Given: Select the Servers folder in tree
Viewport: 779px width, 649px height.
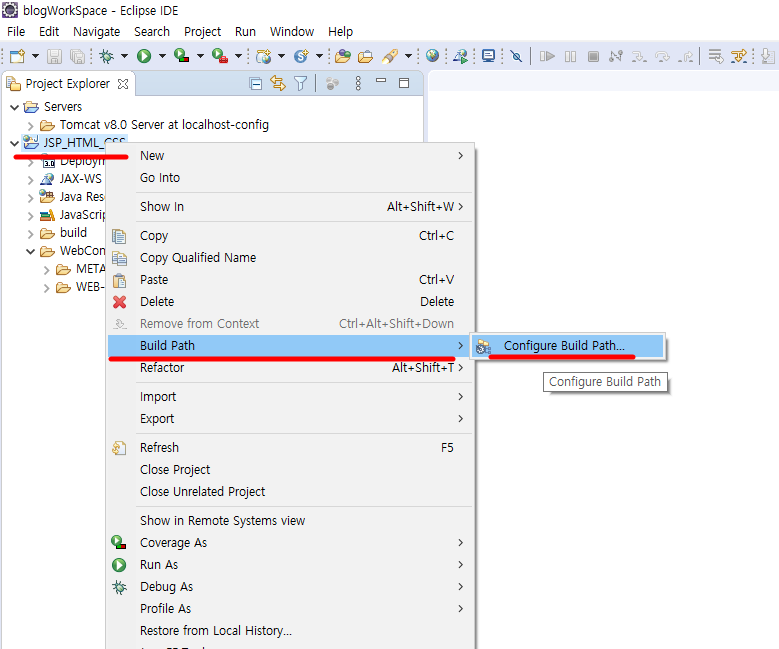Looking at the screenshot, I should pos(63,107).
